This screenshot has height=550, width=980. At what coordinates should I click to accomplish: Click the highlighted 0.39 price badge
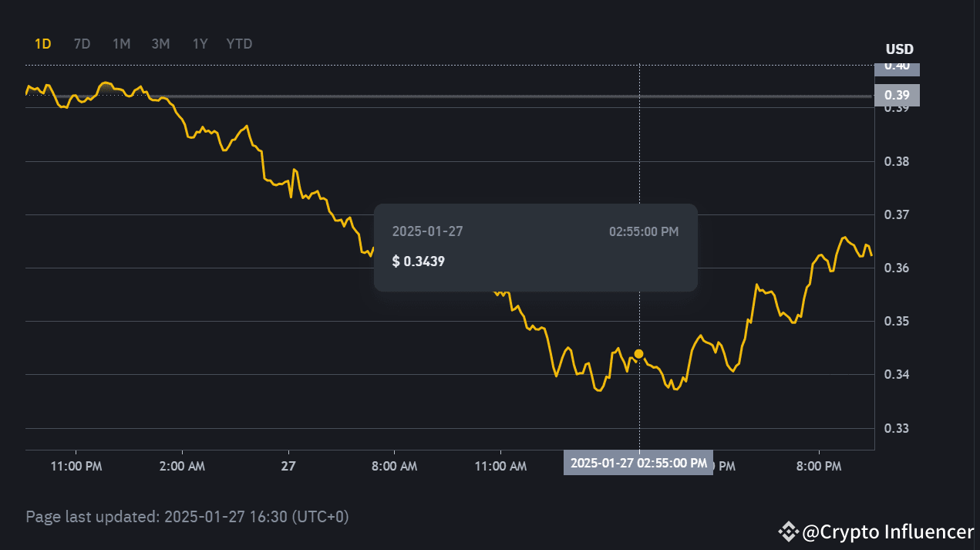[897, 94]
